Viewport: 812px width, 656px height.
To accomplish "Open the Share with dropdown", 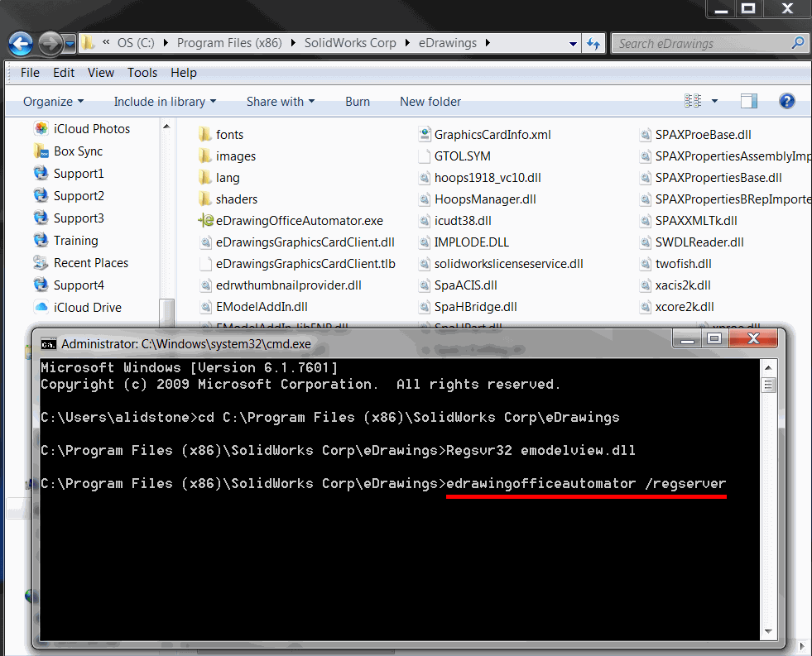I will click(280, 101).
